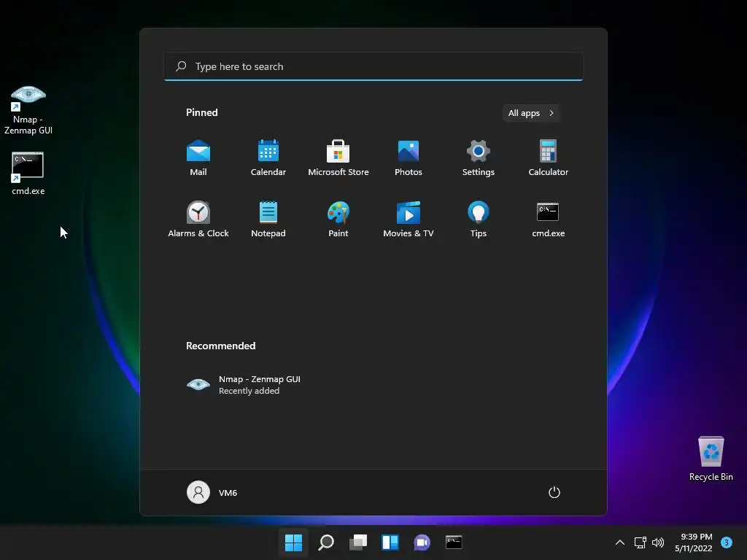Image resolution: width=747 pixels, height=560 pixels.
Task: Expand the All apps list
Action: (x=531, y=113)
